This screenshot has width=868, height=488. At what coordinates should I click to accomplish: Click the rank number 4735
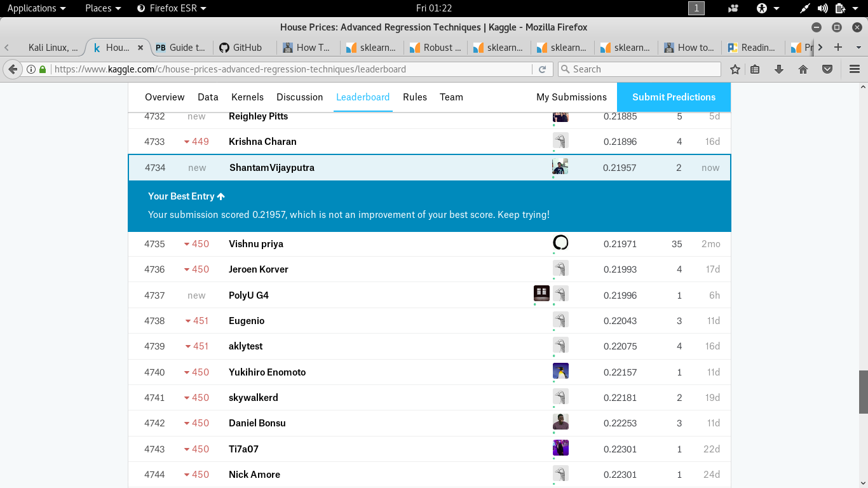pos(154,244)
